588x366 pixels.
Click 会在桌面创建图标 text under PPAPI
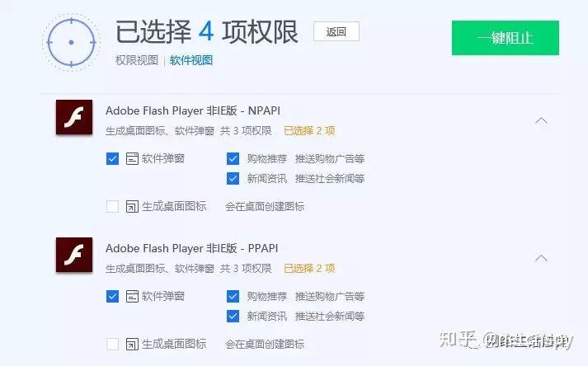[265, 344]
